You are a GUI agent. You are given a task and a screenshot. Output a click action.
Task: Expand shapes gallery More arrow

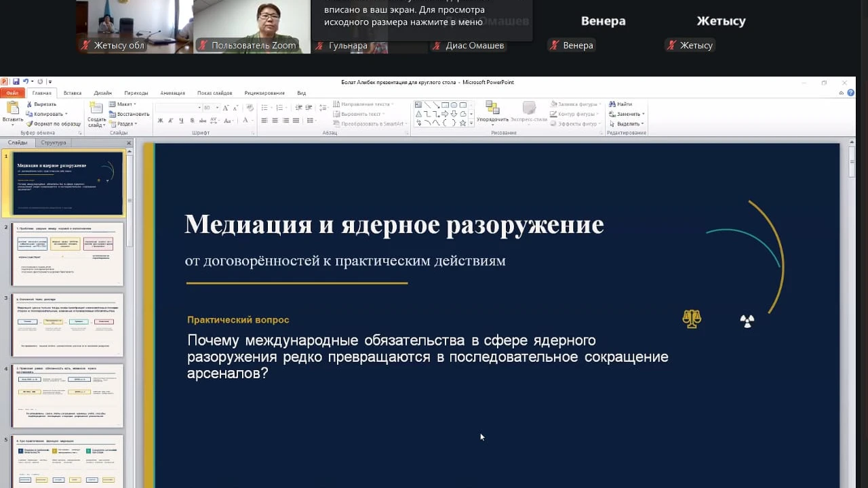pos(471,123)
